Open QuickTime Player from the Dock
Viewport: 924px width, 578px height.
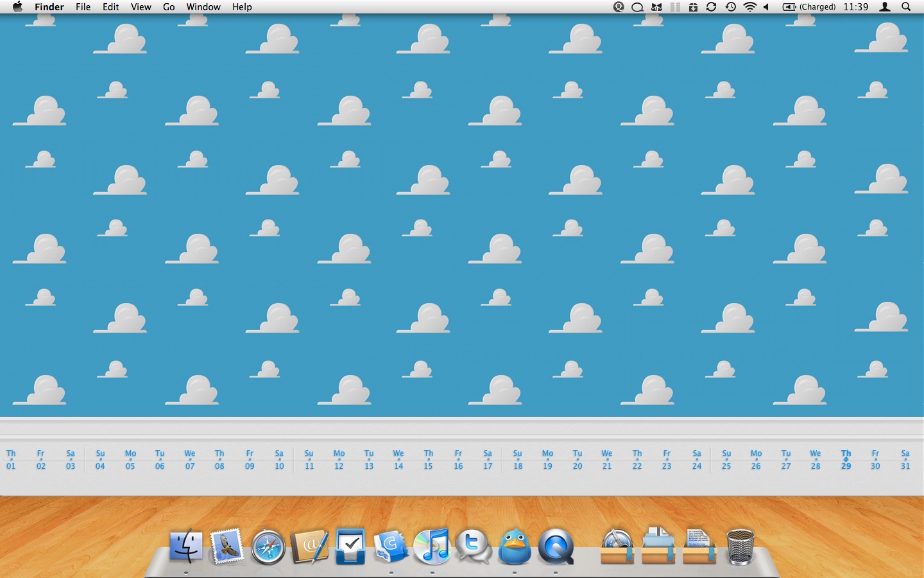pos(556,548)
